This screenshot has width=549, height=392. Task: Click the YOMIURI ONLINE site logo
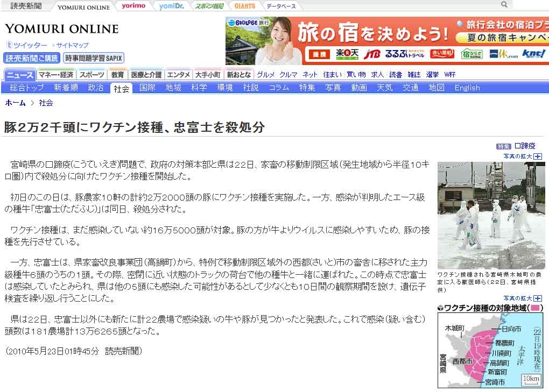click(61, 29)
